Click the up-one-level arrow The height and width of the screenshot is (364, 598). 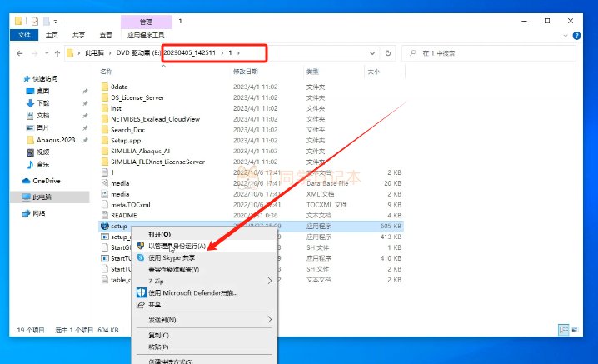click(70, 53)
